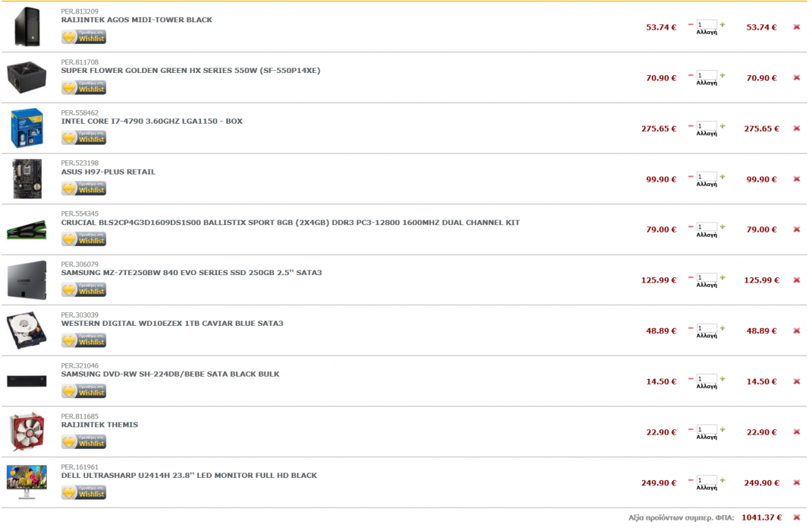
Task: View Asus motherboard thumbnail
Action: tap(27, 178)
